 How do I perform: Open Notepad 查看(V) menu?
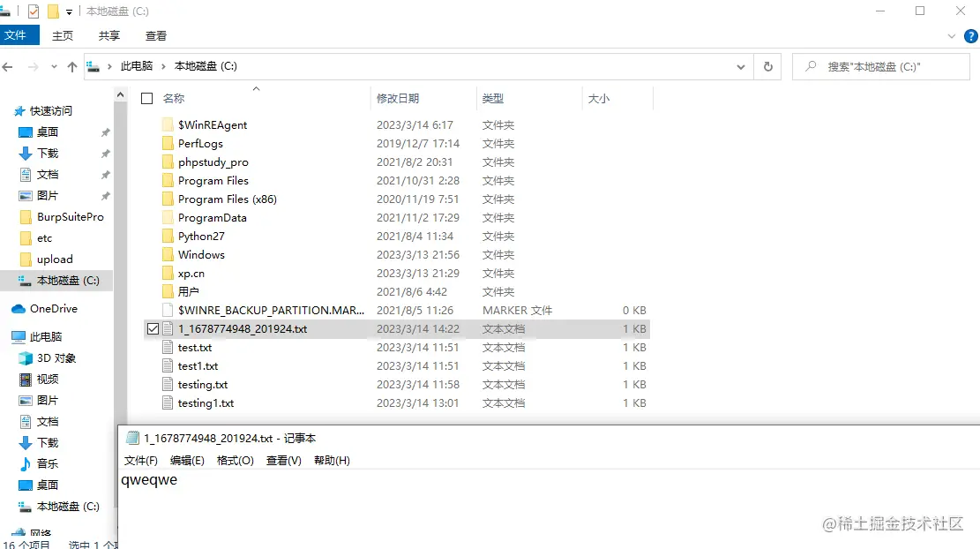[x=284, y=461]
